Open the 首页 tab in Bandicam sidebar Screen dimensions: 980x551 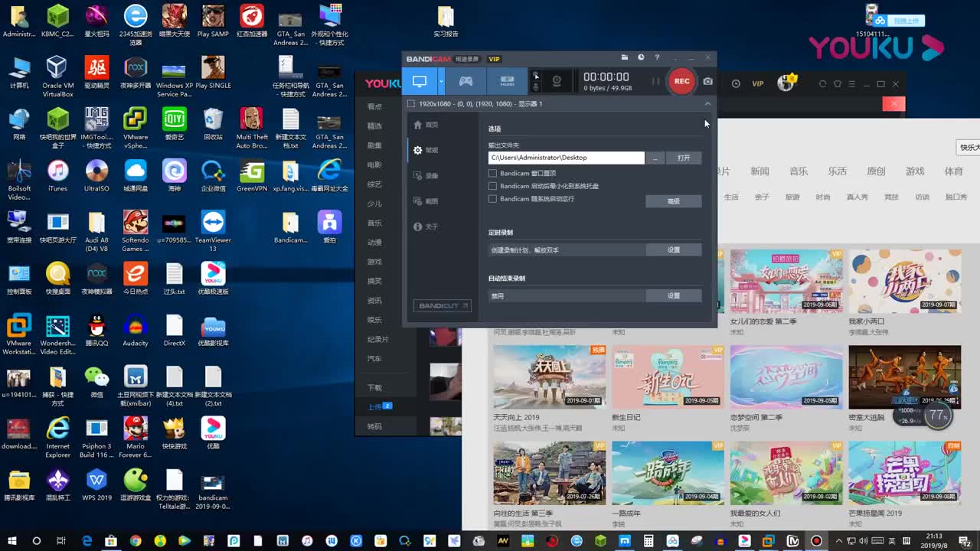426,125
